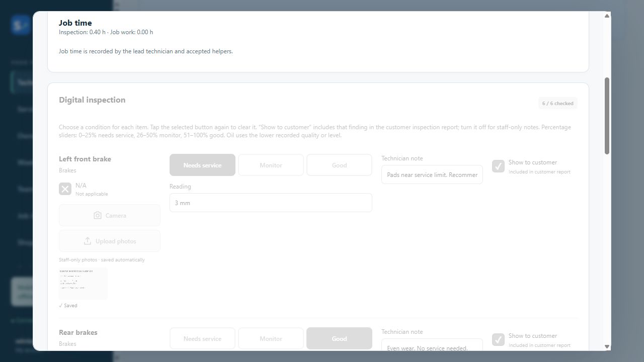Click Upload photos for Left front brake

point(110,241)
